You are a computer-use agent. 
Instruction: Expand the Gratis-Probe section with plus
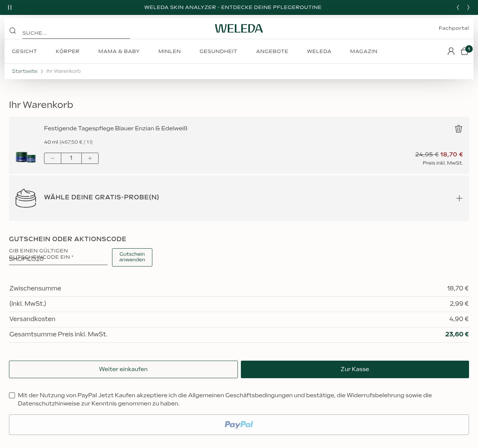point(459,198)
